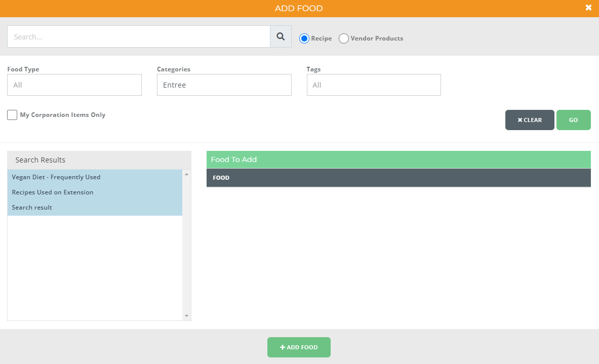The width and height of the screenshot is (599, 364).
Task: Click the GO button
Action: [x=573, y=120]
